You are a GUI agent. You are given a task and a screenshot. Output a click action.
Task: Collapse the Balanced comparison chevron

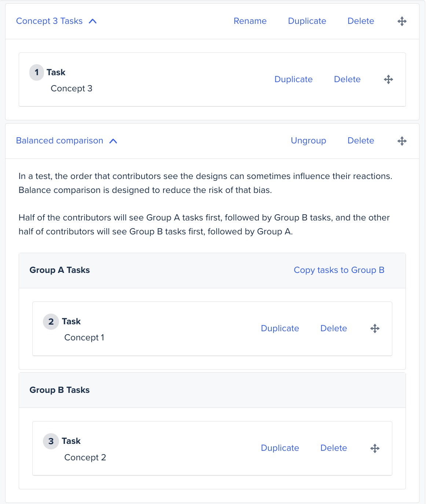pos(113,141)
